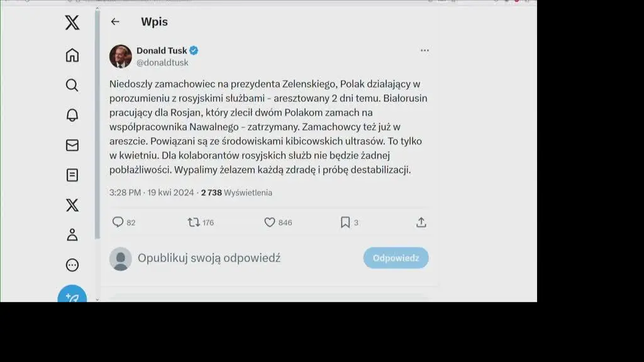Viewport: 644px width, 362px height.
Task: Open Notifications bell icon
Action: (72, 115)
